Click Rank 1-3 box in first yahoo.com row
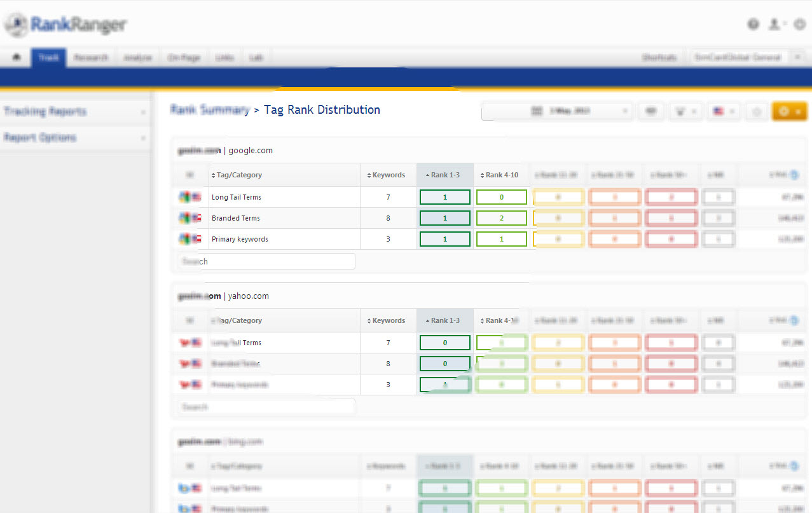The width and height of the screenshot is (812, 513). pyautogui.click(x=445, y=343)
